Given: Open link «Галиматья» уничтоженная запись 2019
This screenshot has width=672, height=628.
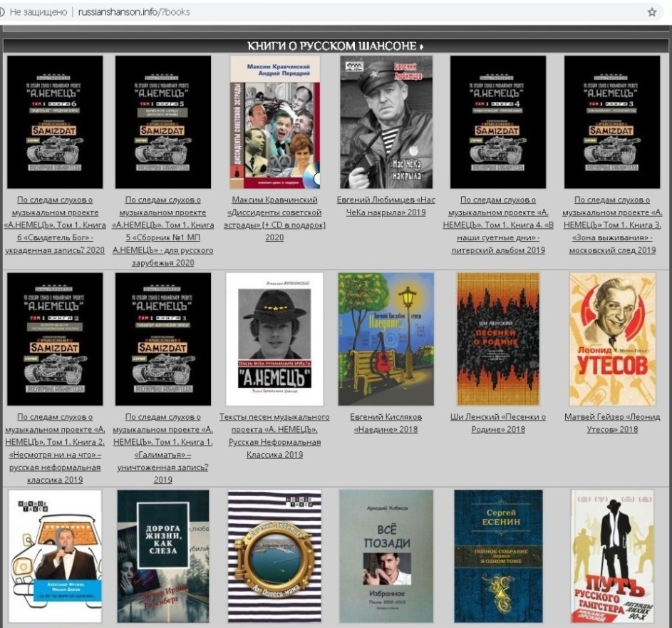Looking at the screenshot, I should 163,448.
